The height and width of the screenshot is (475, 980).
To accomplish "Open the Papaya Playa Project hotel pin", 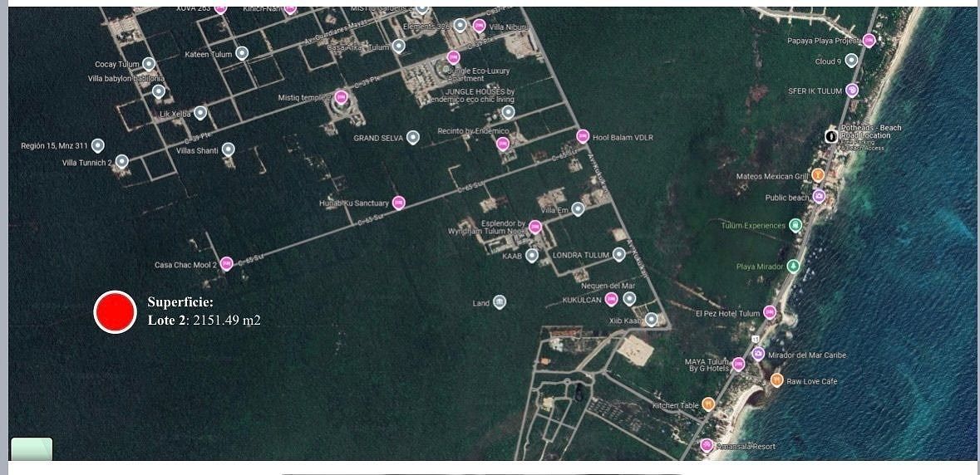I will click(869, 40).
